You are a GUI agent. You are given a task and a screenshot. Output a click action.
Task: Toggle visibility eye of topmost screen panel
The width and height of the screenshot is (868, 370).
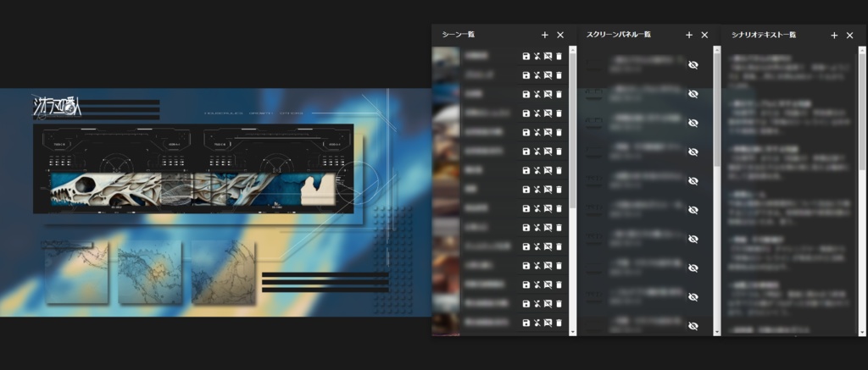(693, 64)
